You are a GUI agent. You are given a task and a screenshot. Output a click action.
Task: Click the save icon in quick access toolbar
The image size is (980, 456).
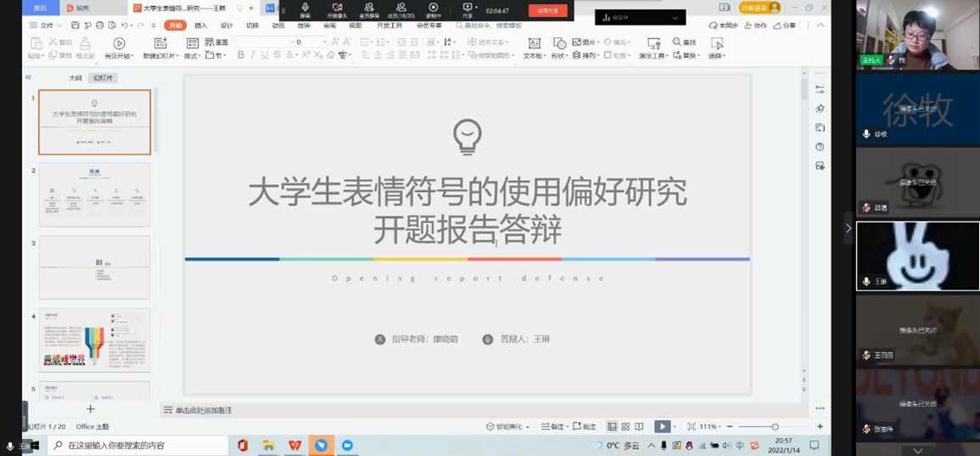click(x=76, y=25)
